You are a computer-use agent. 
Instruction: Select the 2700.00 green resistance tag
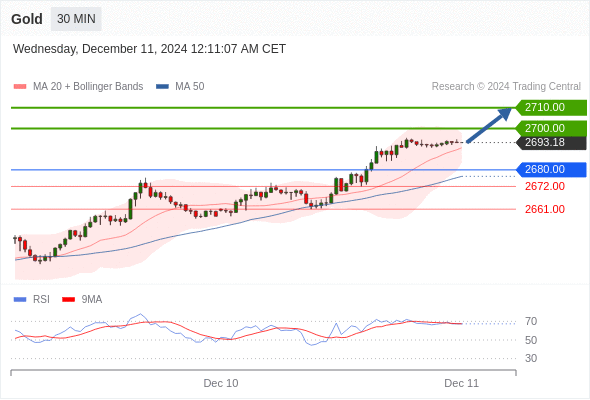pyautogui.click(x=551, y=128)
